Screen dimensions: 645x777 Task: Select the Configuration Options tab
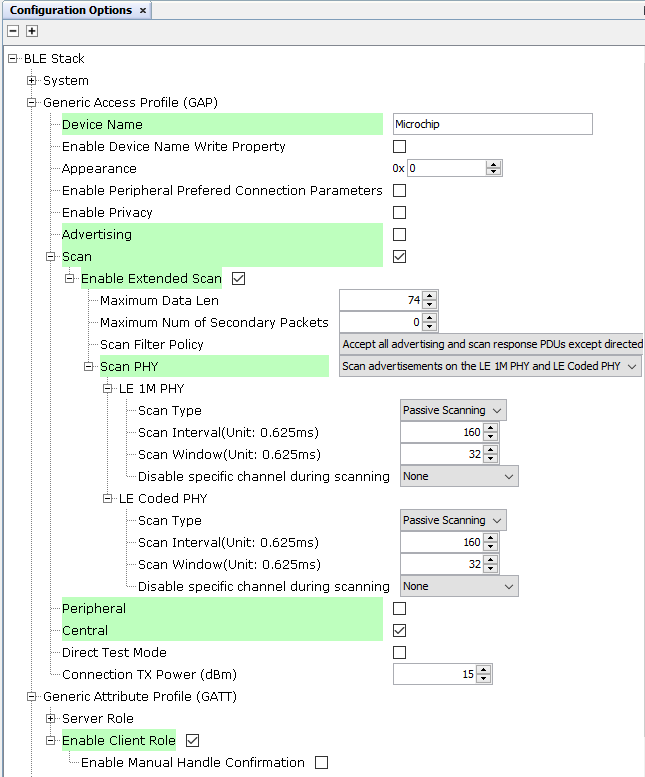tap(70, 10)
